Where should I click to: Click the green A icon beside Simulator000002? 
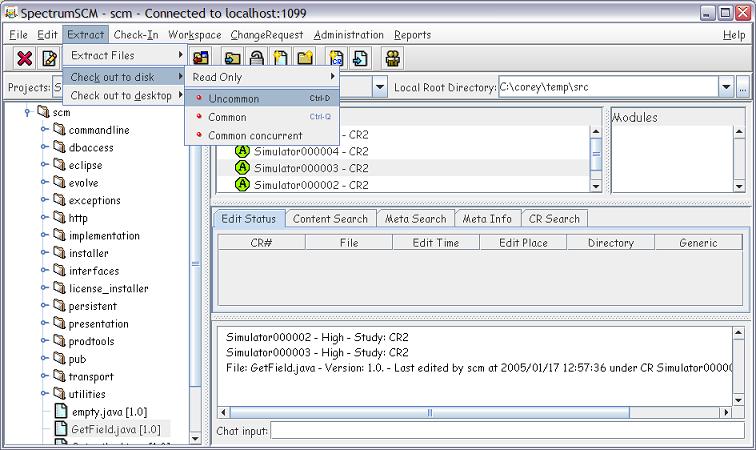242,185
